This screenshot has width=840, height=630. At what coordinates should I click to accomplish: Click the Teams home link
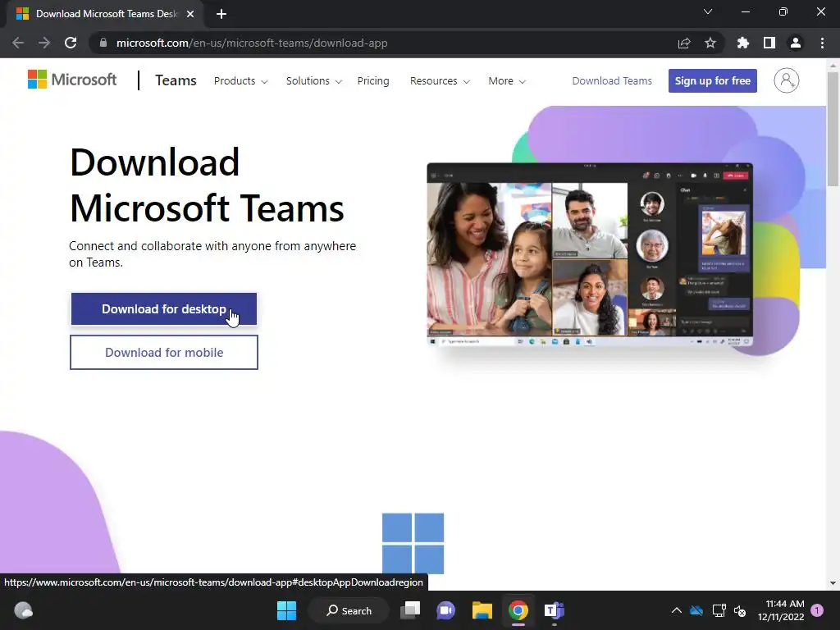(x=176, y=80)
